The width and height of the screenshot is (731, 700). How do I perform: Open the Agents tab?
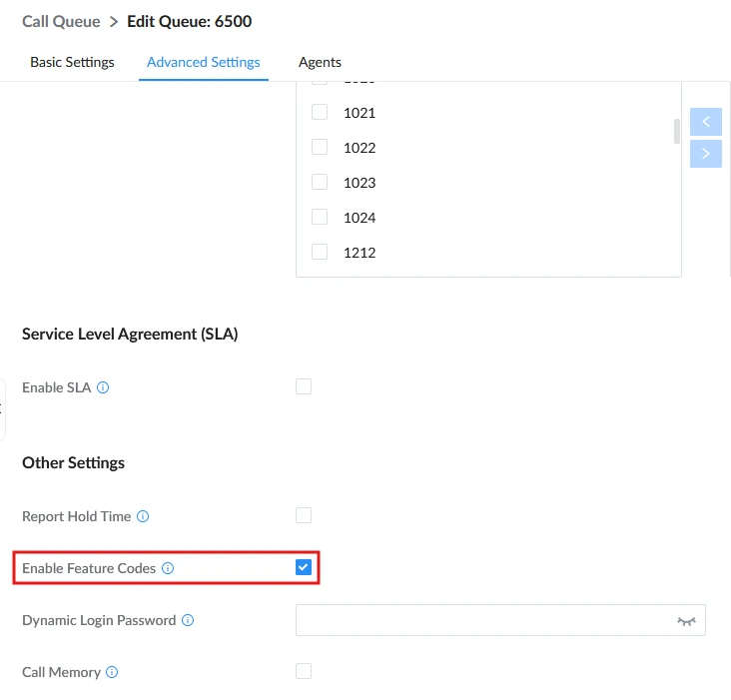click(320, 62)
